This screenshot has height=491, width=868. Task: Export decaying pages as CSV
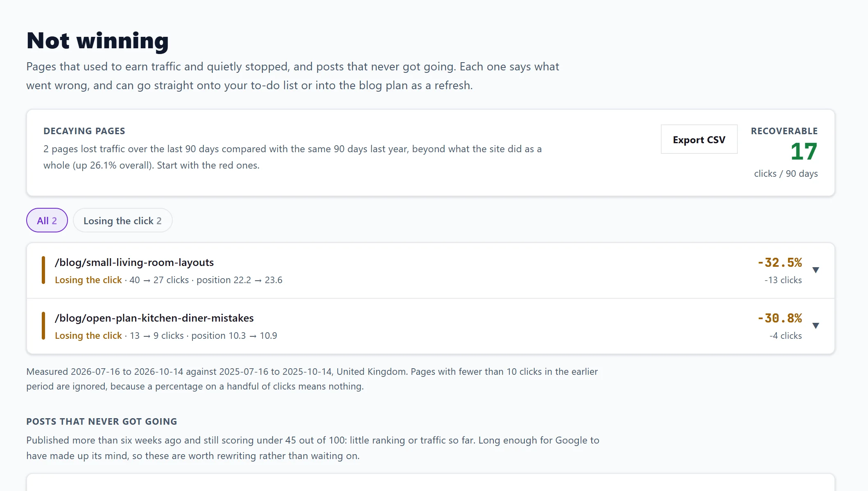(x=699, y=140)
